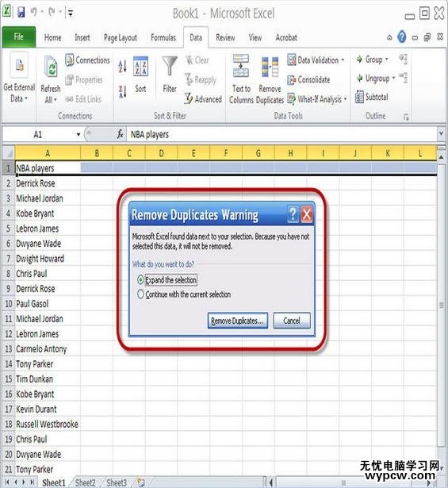The height and width of the screenshot is (488, 448).
Task: Switch to the Sheet3 worksheet tab
Action: click(117, 482)
